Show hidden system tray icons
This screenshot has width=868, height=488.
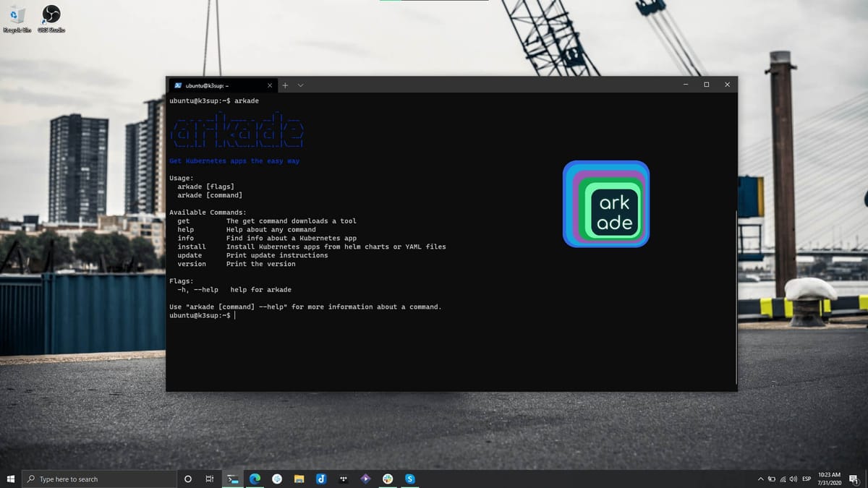click(x=760, y=479)
